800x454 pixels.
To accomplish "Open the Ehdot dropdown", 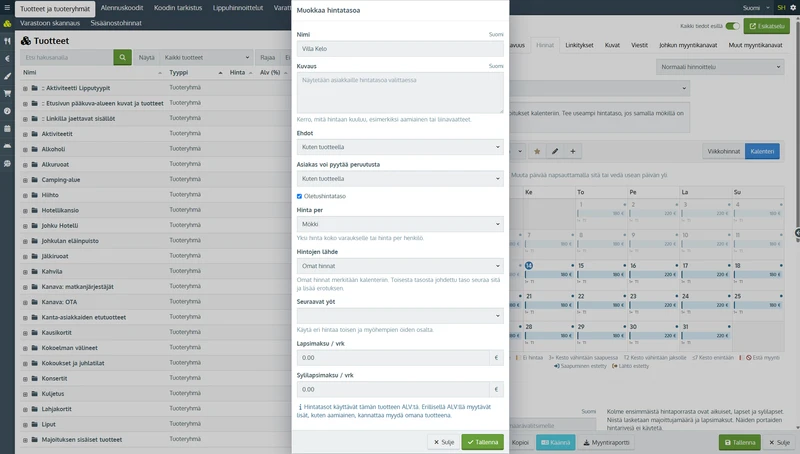I will [x=400, y=147].
